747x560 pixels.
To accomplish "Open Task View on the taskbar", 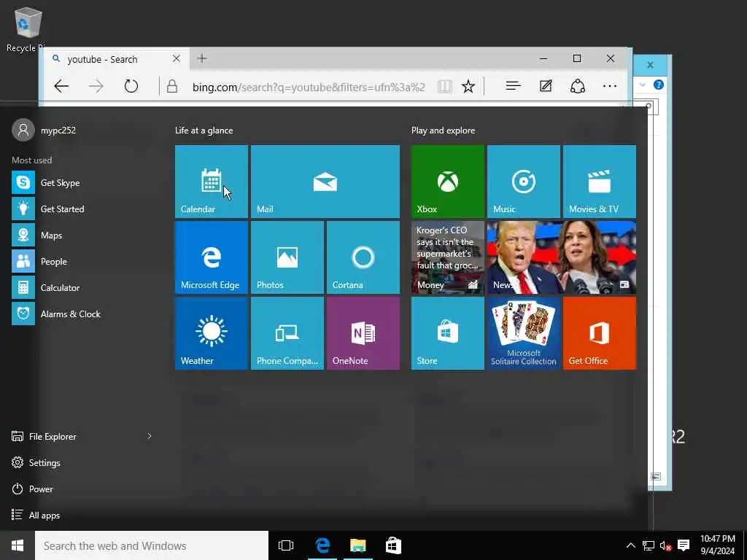I will (x=286, y=545).
